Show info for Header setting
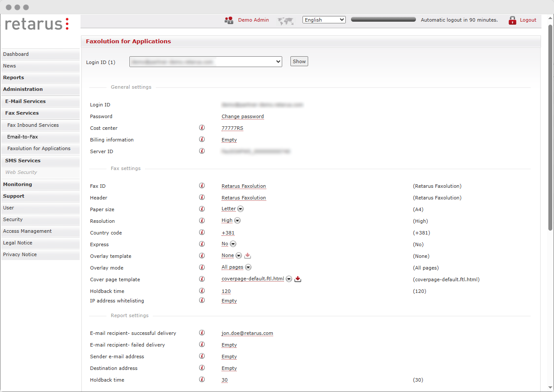554x392 pixels. pos(202,197)
